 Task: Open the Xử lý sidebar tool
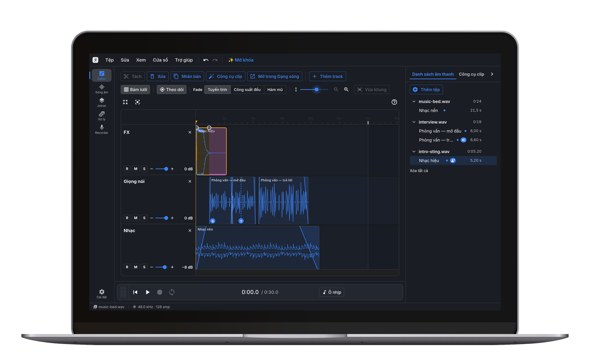101,116
